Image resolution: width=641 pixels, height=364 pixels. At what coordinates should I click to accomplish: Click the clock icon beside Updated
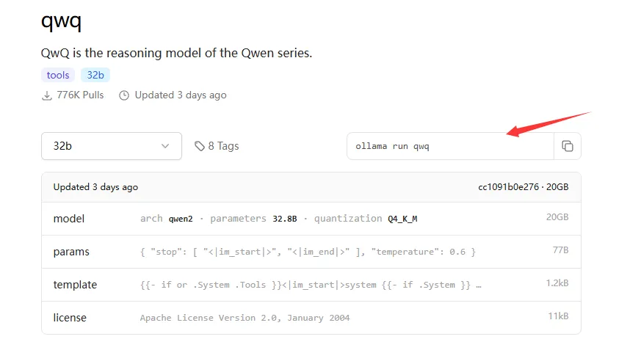(124, 95)
